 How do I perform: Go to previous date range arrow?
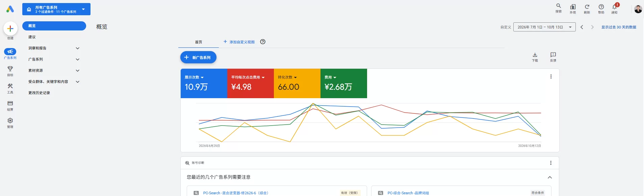pos(582,27)
